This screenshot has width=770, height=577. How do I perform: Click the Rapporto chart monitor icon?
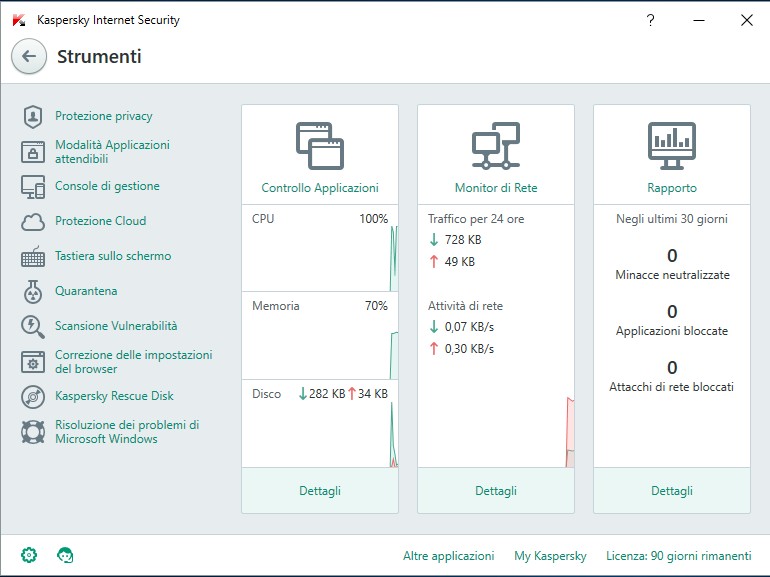click(x=672, y=146)
